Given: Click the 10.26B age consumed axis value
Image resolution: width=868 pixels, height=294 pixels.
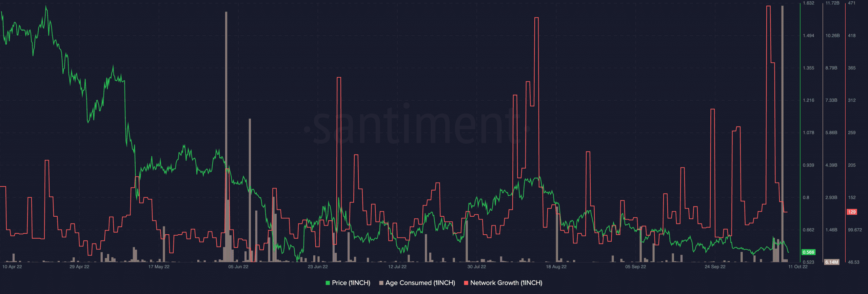Looking at the screenshot, I should pyautogui.click(x=832, y=36).
